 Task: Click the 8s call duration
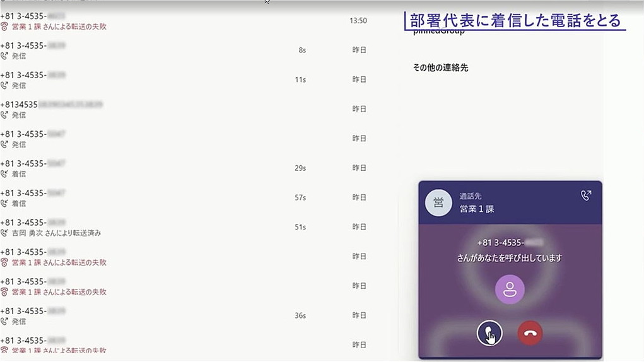click(x=302, y=50)
